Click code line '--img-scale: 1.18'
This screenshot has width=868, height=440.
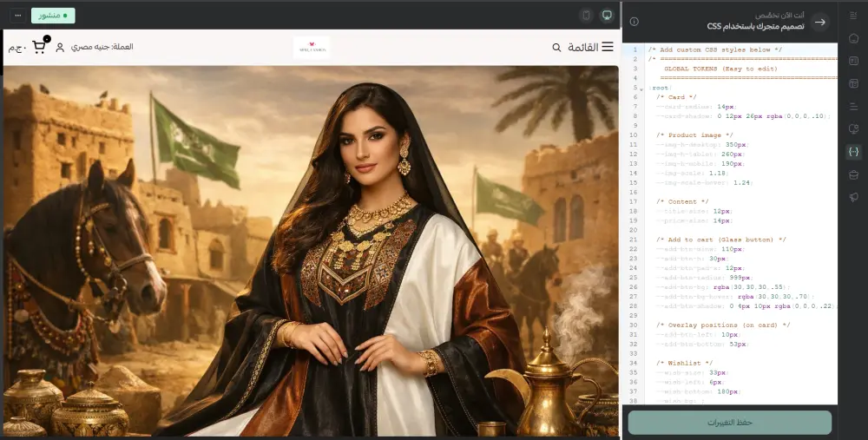point(694,174)
